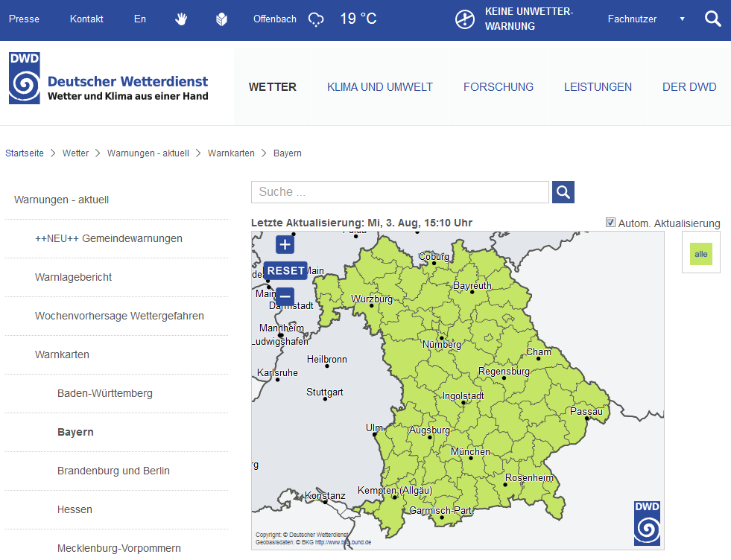Image resolution: width=731 pixels, height=560 pixels.
Task: Zoom out the map with minus button
Action: coord(285,296)
